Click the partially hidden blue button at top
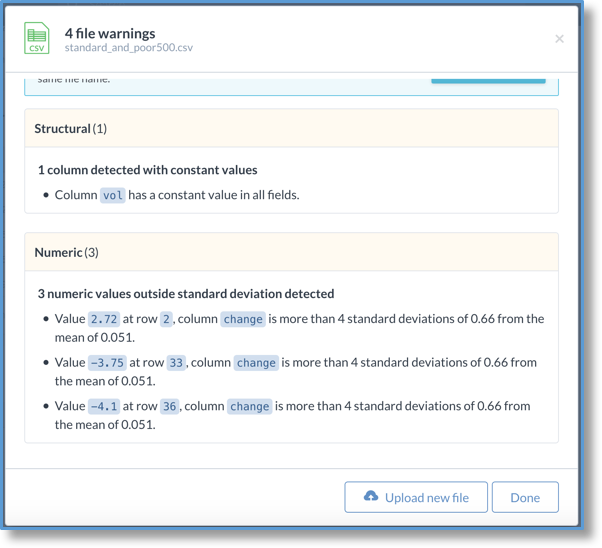 click(x=488, y=81)
